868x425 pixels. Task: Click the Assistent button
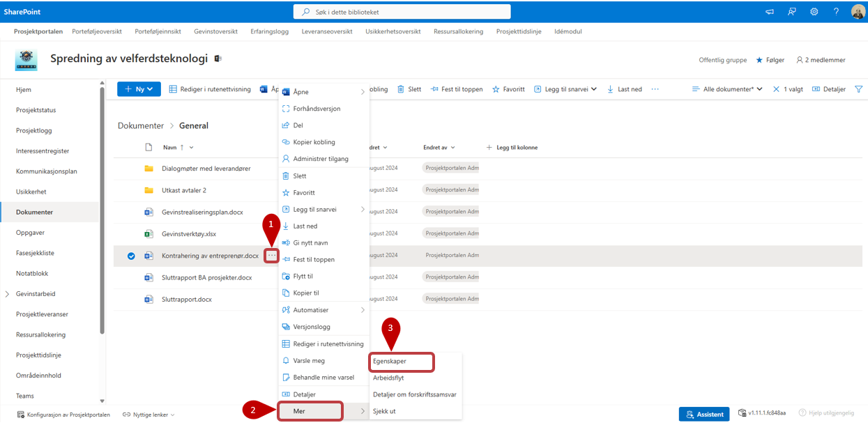pyautogui.click(x=703, y=415)
